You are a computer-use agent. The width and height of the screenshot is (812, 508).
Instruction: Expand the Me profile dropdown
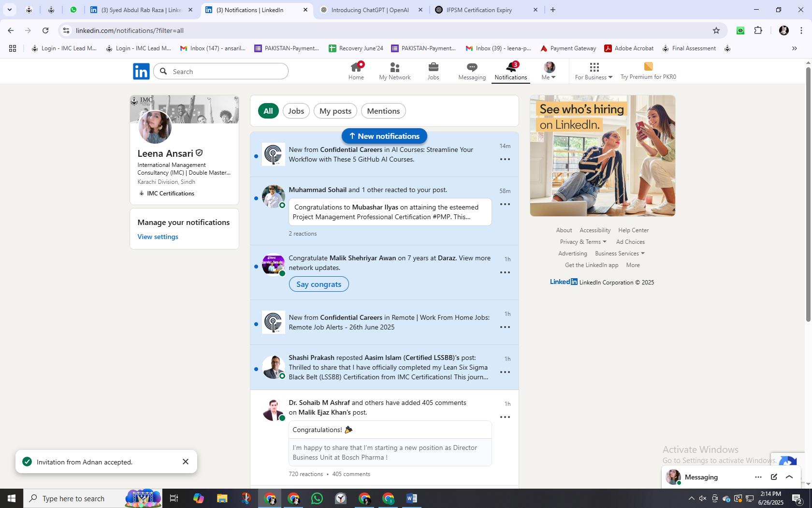549,71
